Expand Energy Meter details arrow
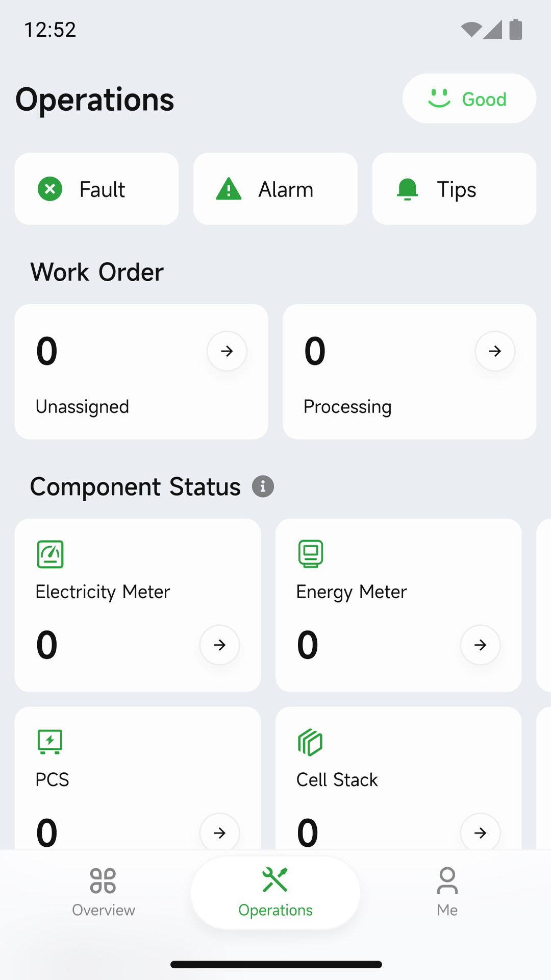The image size is (551, 980). pyautogui.click(x=480, y=645)
